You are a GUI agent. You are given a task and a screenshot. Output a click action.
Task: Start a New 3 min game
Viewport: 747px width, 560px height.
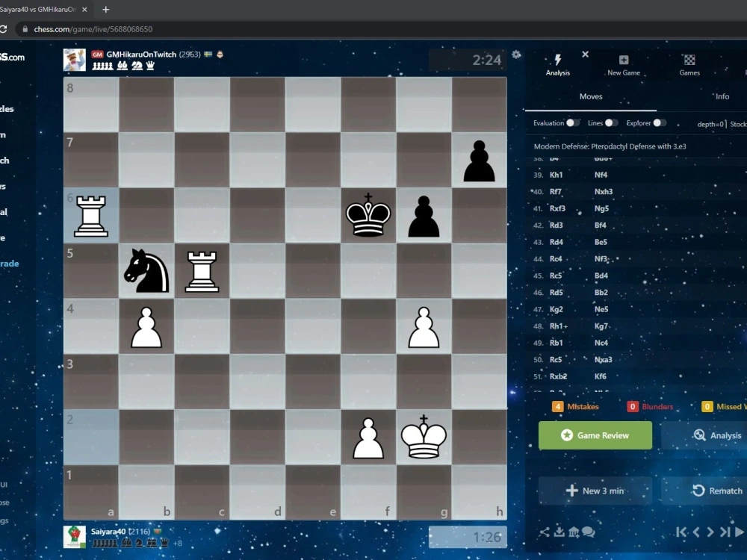pyautogui.click(x=595, y=491)
